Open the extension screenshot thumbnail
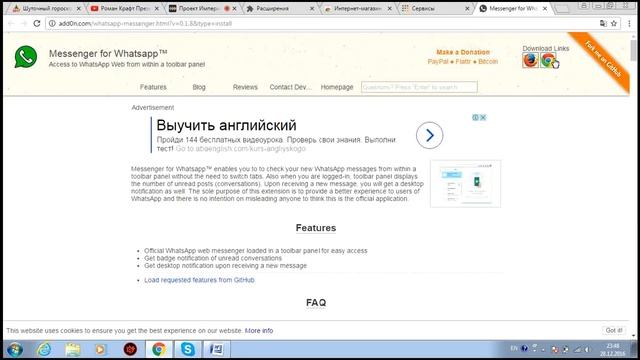 pyautogui.click(x=465, y=184)
